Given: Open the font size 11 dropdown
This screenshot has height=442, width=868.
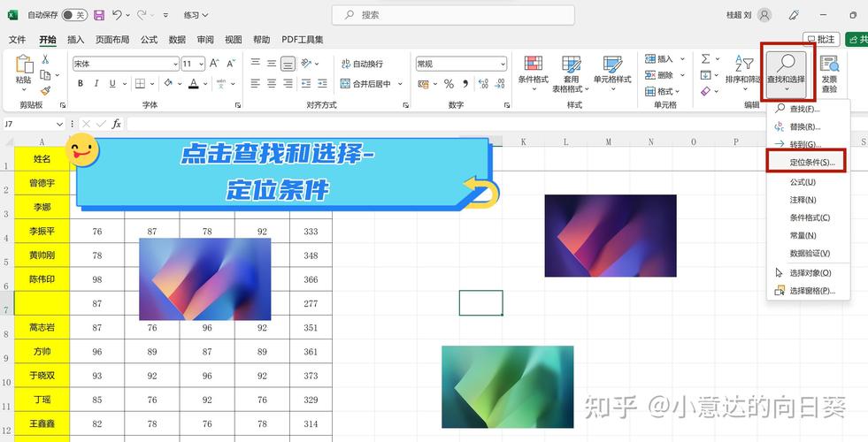Looking at the screenshot, I should click(x=200, y=65).
